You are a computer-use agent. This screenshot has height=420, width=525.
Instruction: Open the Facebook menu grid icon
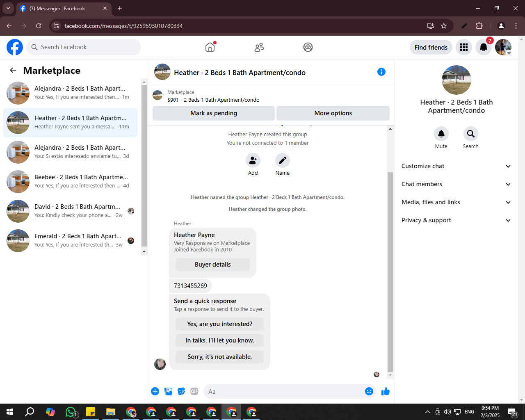464,47
